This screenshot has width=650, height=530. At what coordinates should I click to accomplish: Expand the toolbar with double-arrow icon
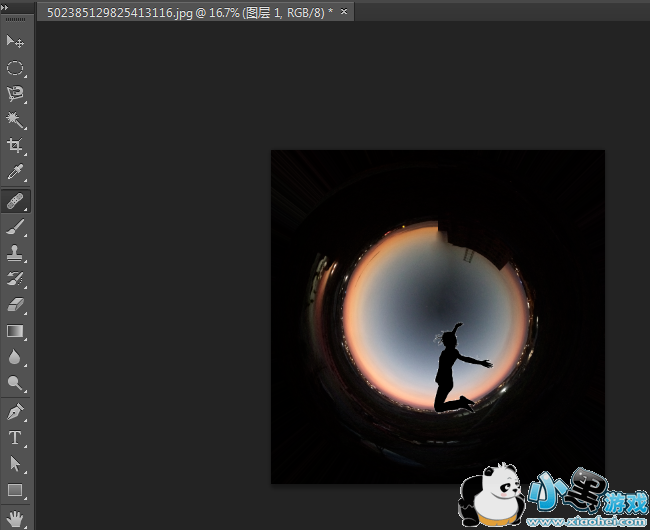(5, 8)
